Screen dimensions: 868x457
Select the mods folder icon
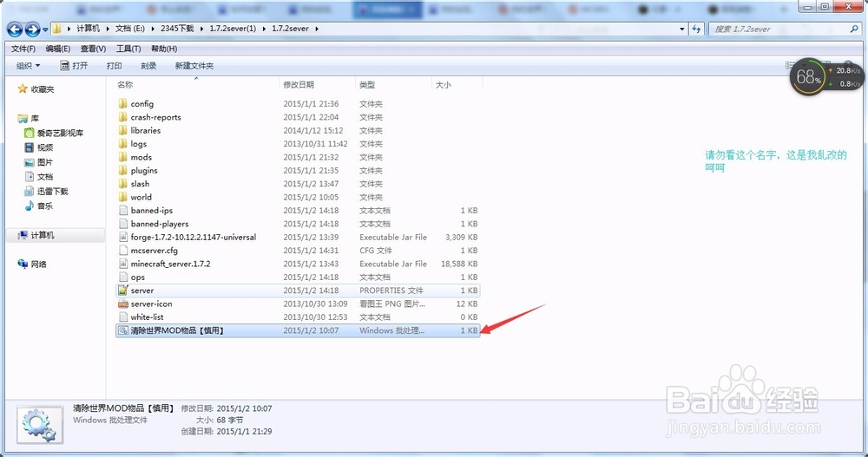pyautogui.click(x=123, y=157)
